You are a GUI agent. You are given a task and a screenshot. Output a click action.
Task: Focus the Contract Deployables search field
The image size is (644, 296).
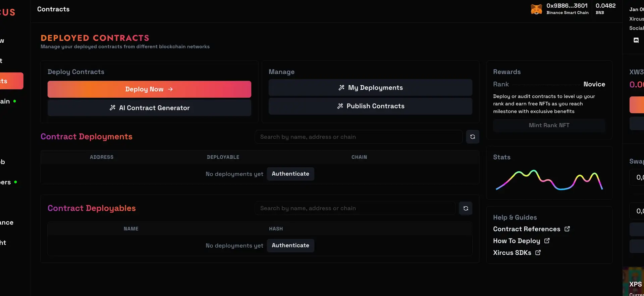355,208
